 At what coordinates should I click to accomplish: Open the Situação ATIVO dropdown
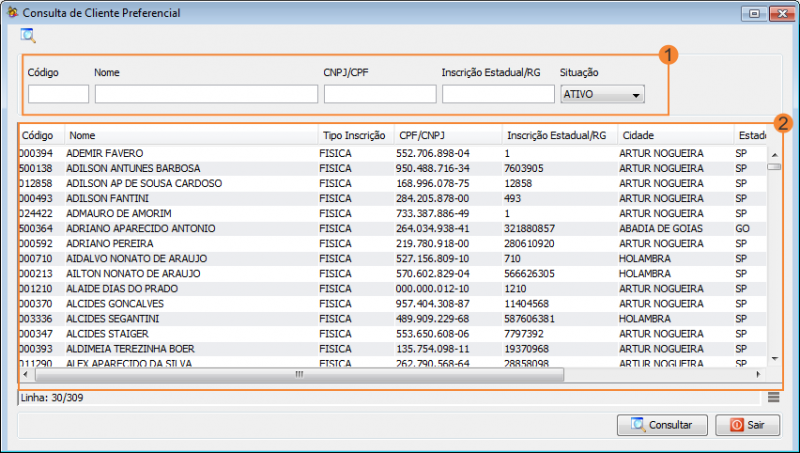(602, 94)
